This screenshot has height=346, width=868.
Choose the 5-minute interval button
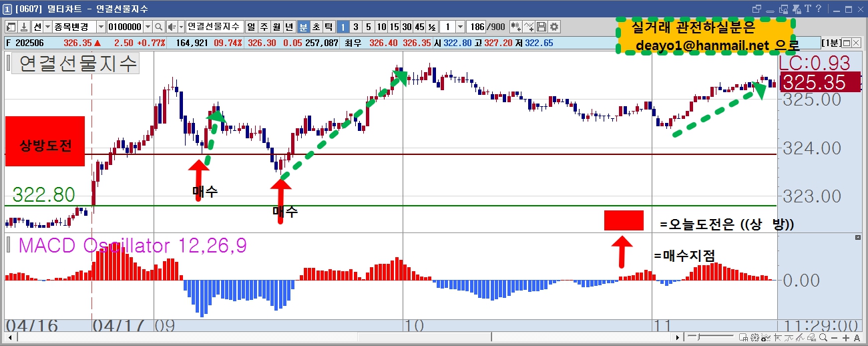coord(369,27)
